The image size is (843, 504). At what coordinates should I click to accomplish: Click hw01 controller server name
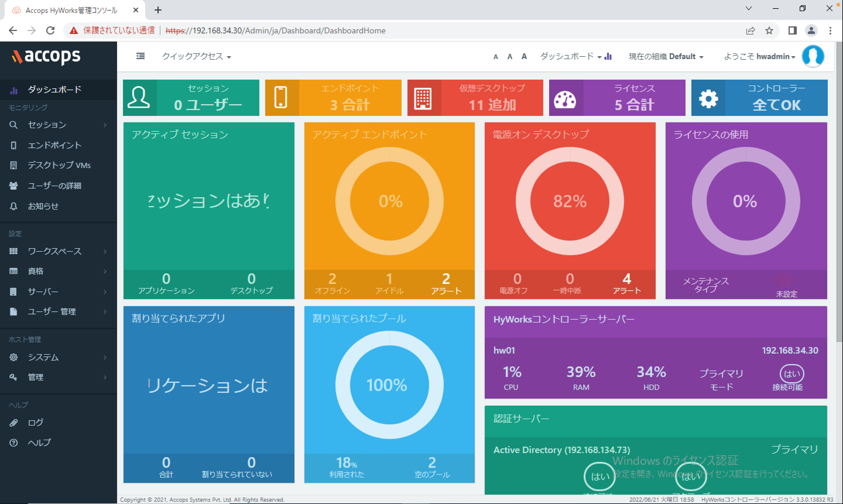tap(504, 351)
